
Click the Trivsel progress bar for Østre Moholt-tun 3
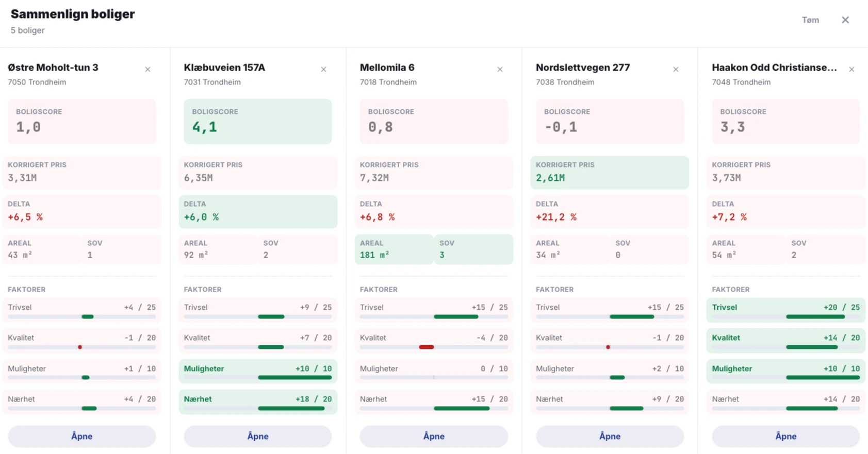[x=81, y=317]
